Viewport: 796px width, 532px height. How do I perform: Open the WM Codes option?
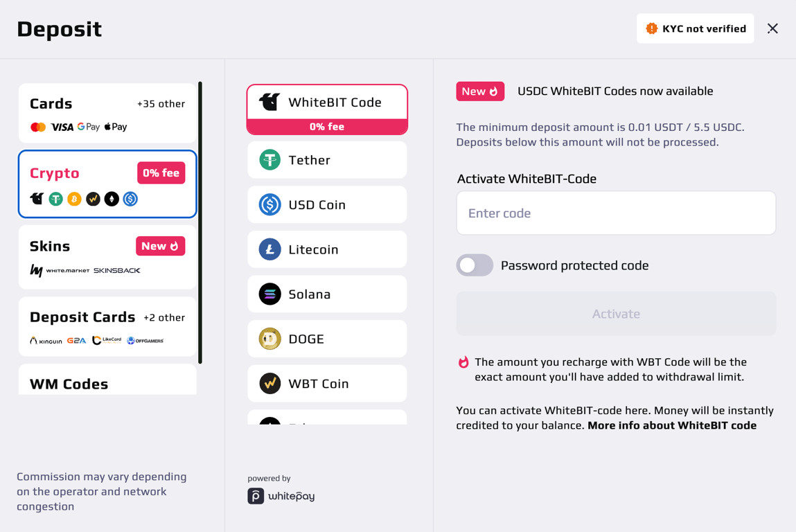coord(107,382)
